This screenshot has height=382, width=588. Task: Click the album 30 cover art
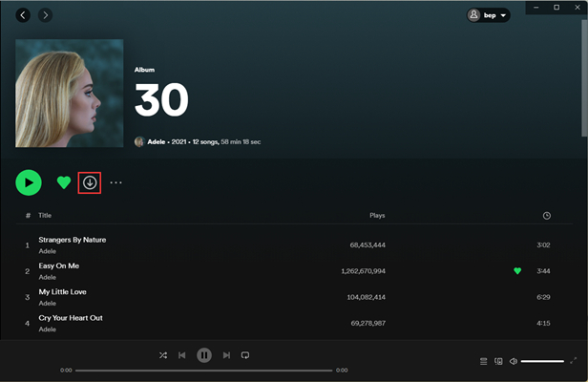pyautogui.click(x=70, y=93)
